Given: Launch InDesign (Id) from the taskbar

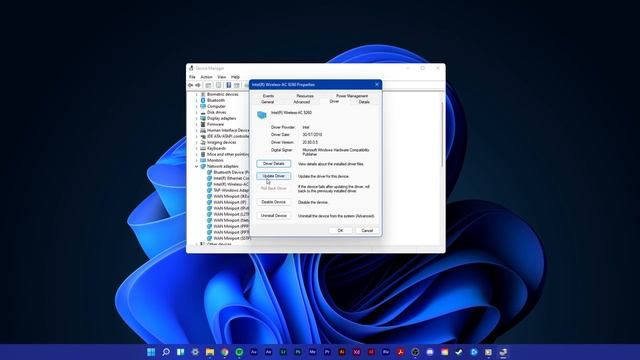Looking at the screenshot, I should point(371,352).
